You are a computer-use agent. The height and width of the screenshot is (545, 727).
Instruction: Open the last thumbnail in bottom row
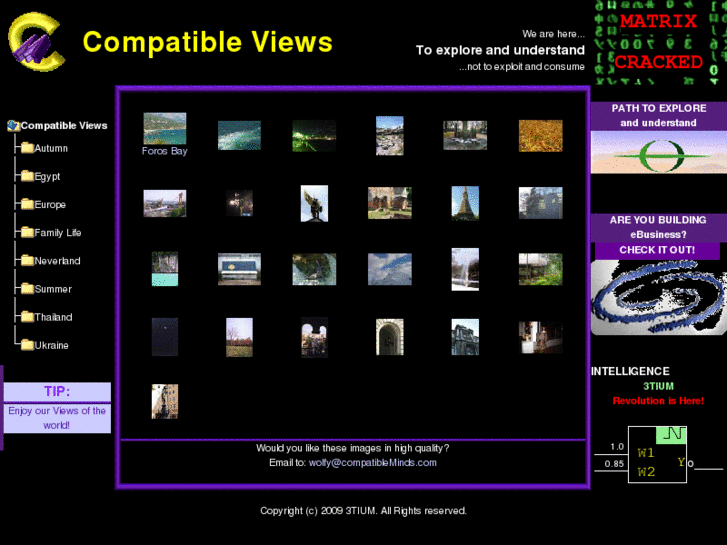[x=165, y=401]
